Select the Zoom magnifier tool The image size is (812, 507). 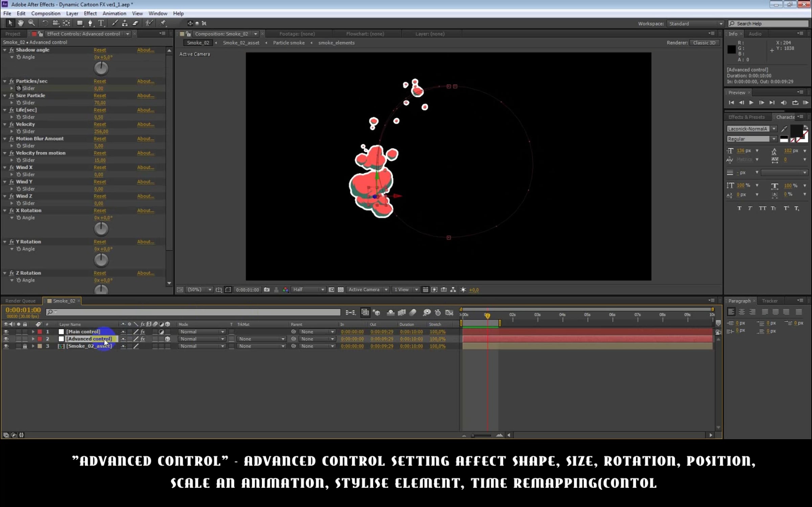[31, 23]
